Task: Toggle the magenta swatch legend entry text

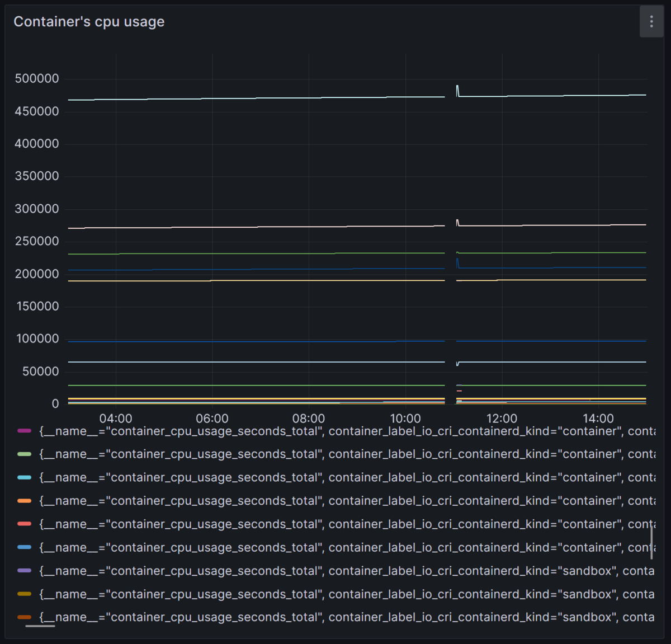Action: [347, 431]
